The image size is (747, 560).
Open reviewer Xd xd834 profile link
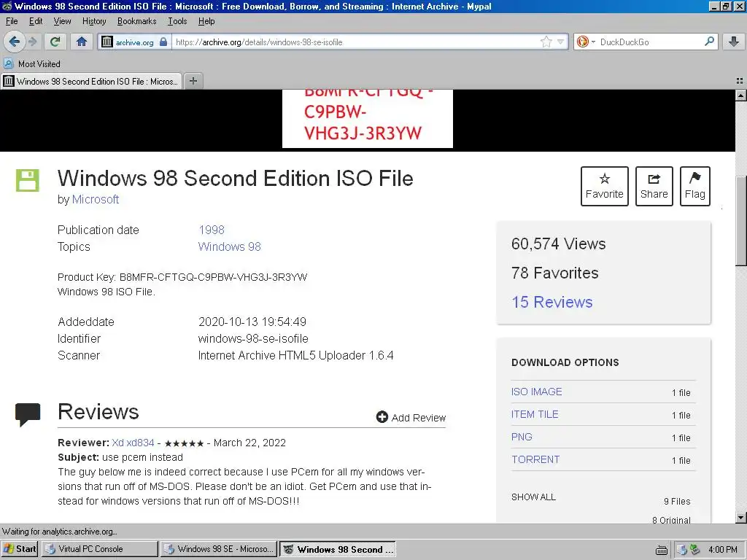click(x=133, y=443)
